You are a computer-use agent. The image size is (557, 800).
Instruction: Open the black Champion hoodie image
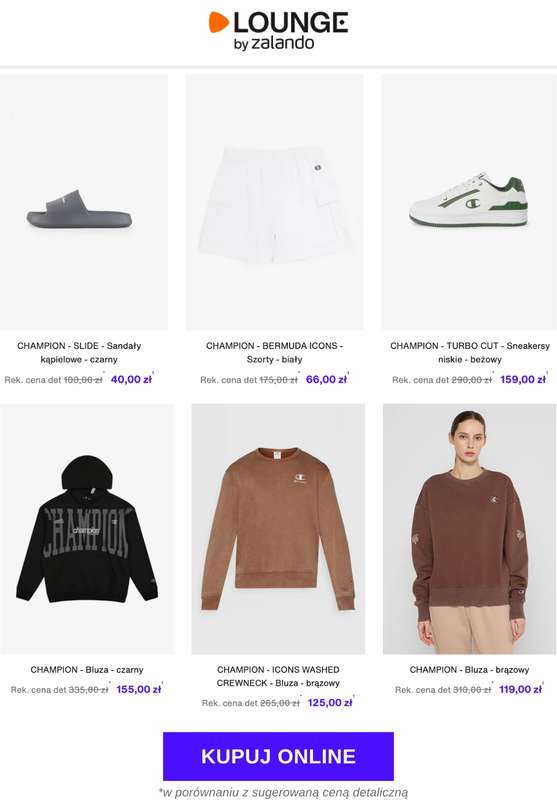87,529
